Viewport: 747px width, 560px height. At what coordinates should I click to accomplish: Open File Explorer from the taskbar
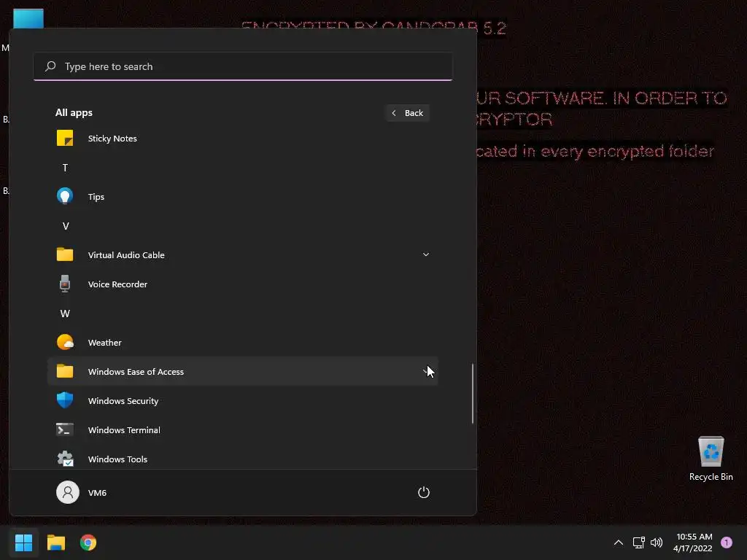pos(55,542)
